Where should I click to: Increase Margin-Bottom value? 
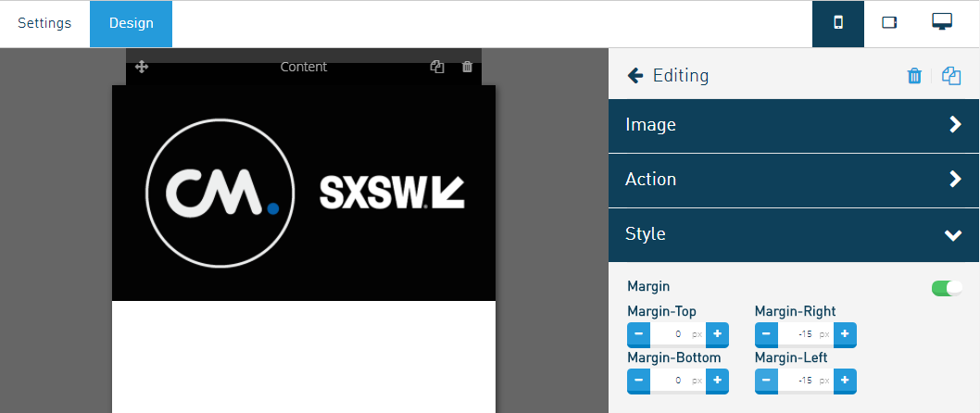[x=718, y=381]
